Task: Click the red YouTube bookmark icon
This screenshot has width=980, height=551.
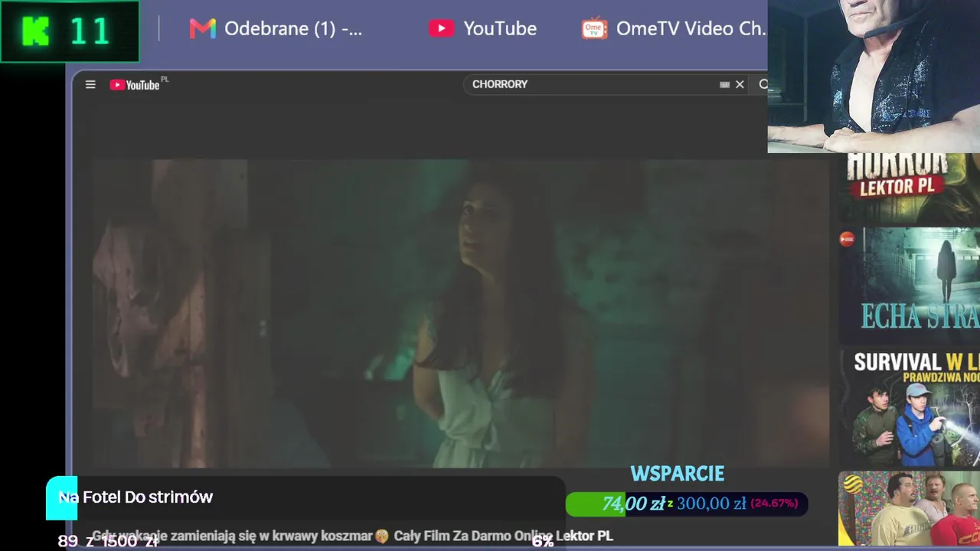Action: pyautogui.click(x=440, y=28)
